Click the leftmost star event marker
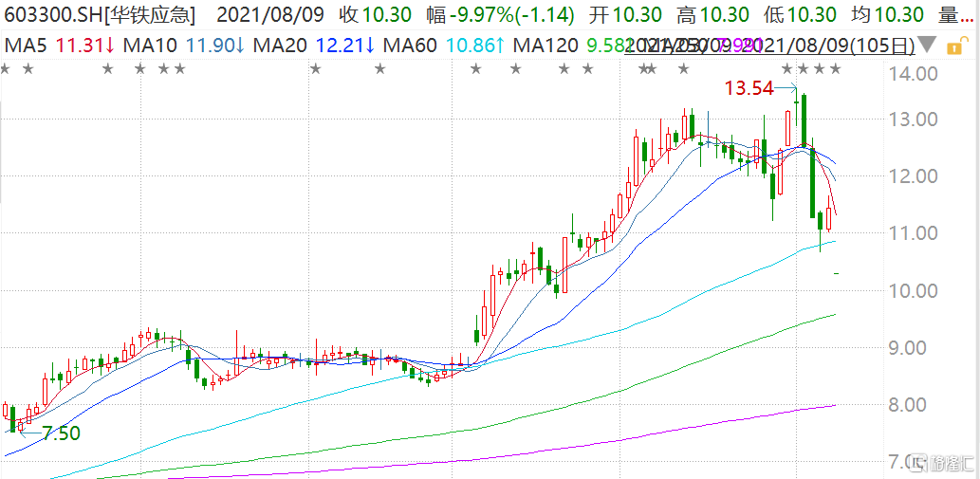Image resolution: width=980 pixels, height=479 pixels. click(x=5, y=68)
